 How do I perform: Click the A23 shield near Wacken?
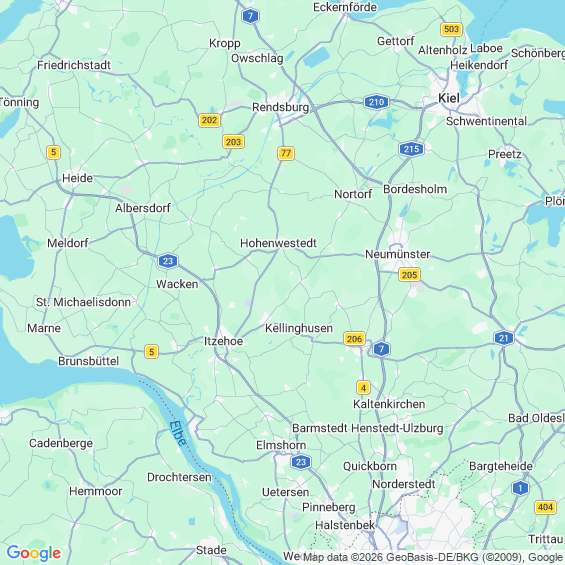click(168, 261)
